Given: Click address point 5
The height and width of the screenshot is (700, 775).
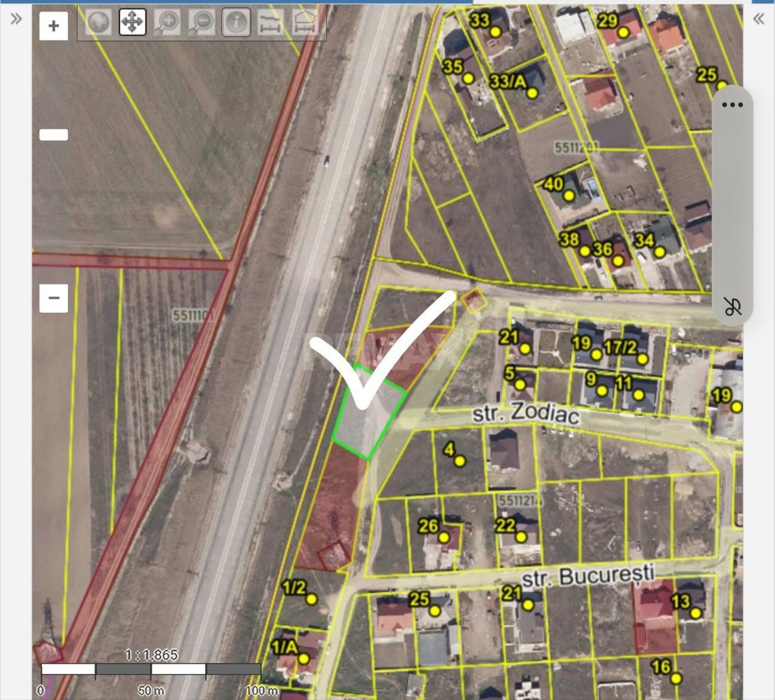Looking at the screenshot, I should click(x=519, y=384).
